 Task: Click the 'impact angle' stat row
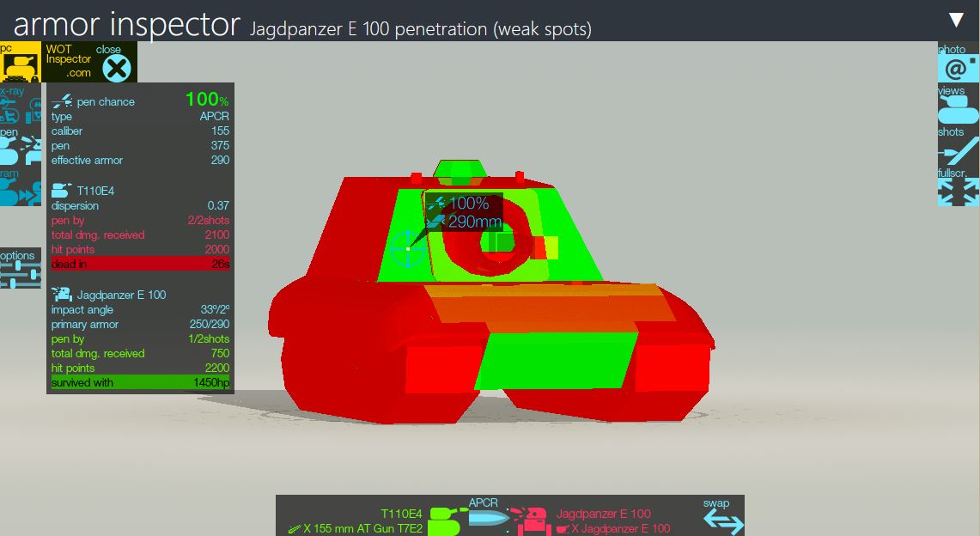(140, 310)
